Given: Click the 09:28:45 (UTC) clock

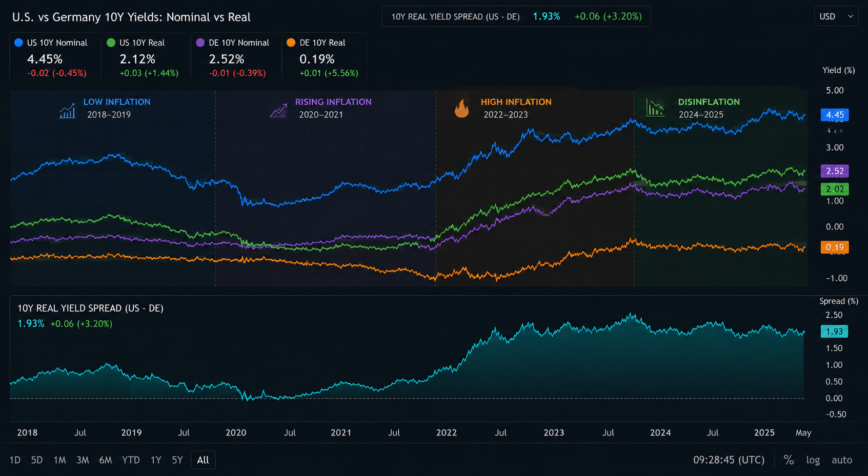Looking at the screenshot, I should point(729,460).
